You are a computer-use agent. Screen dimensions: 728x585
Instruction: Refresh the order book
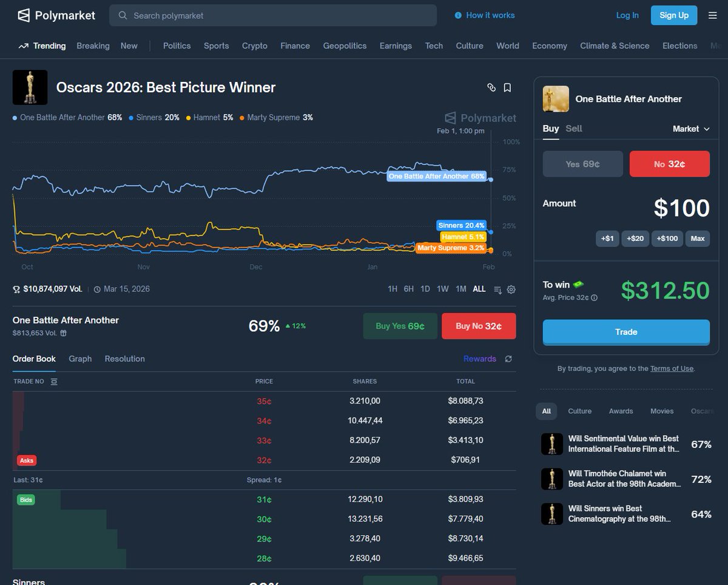pos(508,359)
